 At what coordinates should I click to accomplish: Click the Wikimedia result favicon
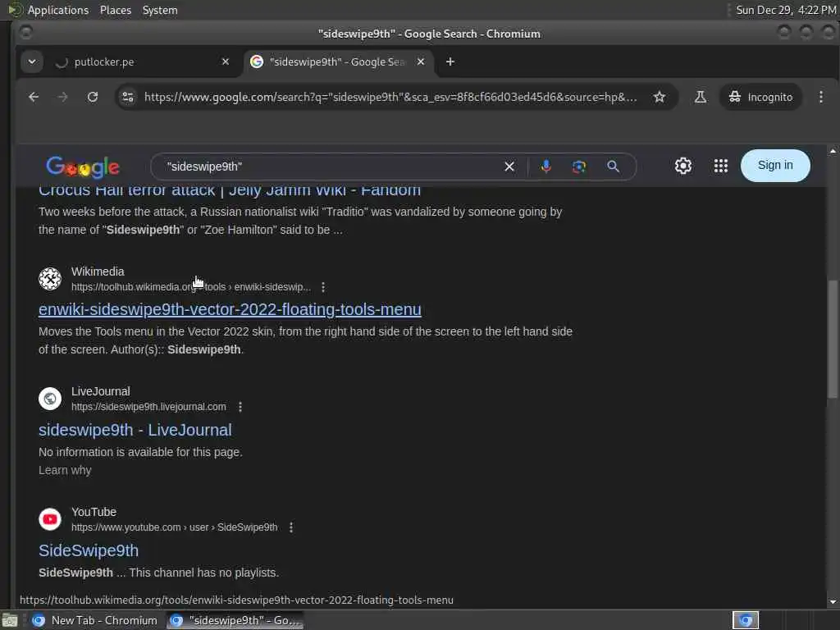click(x=50, y=279)
